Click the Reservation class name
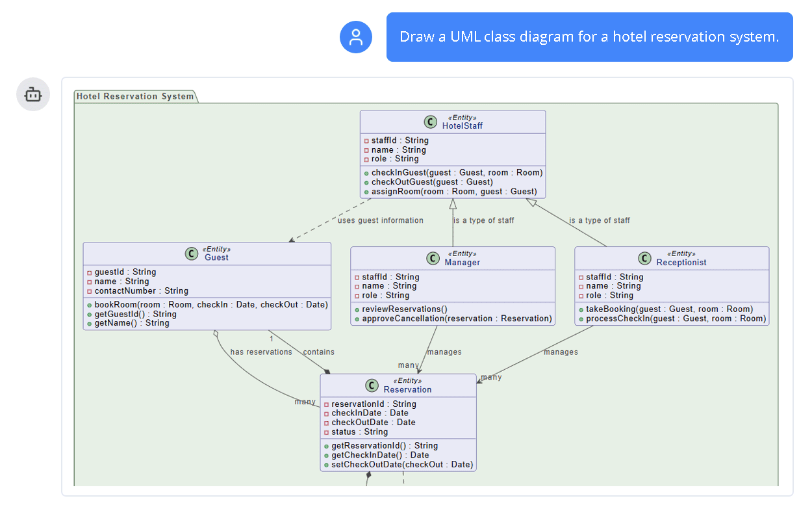This screenshot has width=812, height=507. pyautogui.click(x=407, y=390)
